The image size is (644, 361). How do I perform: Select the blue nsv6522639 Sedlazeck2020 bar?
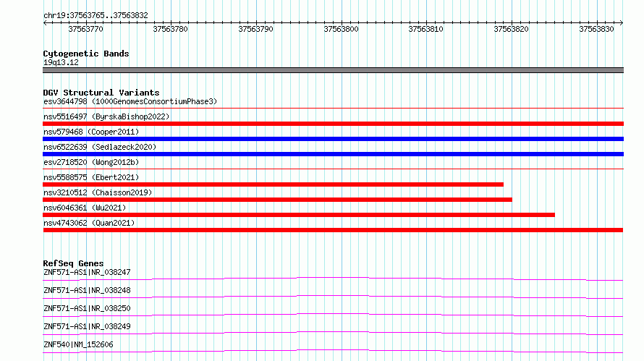[x=333, y=154]
